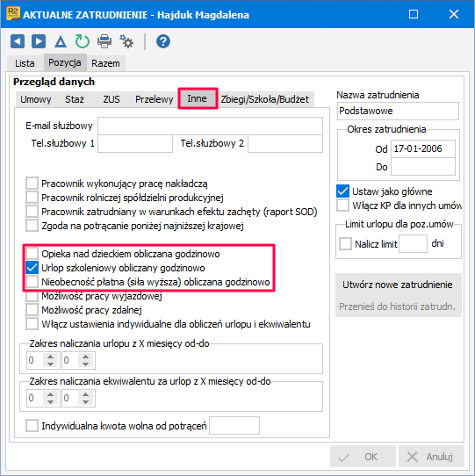This screenshot has height=476, width=475.
Task: Go to previous record with left arrow icon
Action: coord(18,41)
